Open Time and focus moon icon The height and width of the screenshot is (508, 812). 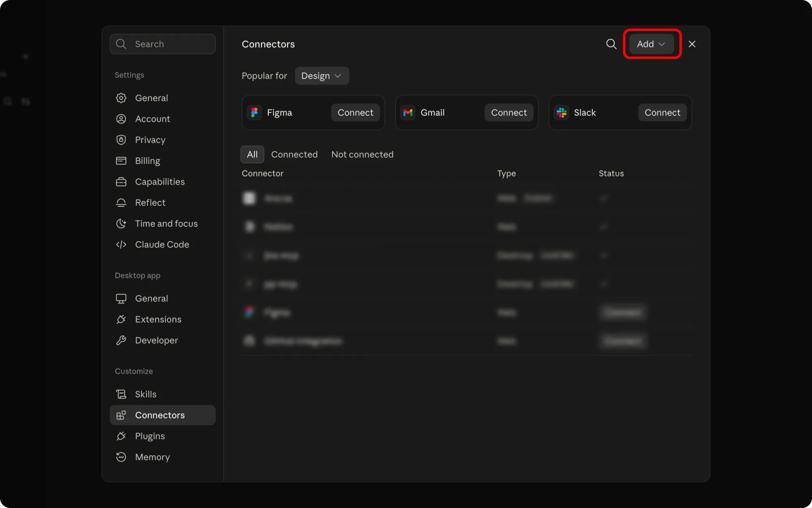[x=121, y=224]
